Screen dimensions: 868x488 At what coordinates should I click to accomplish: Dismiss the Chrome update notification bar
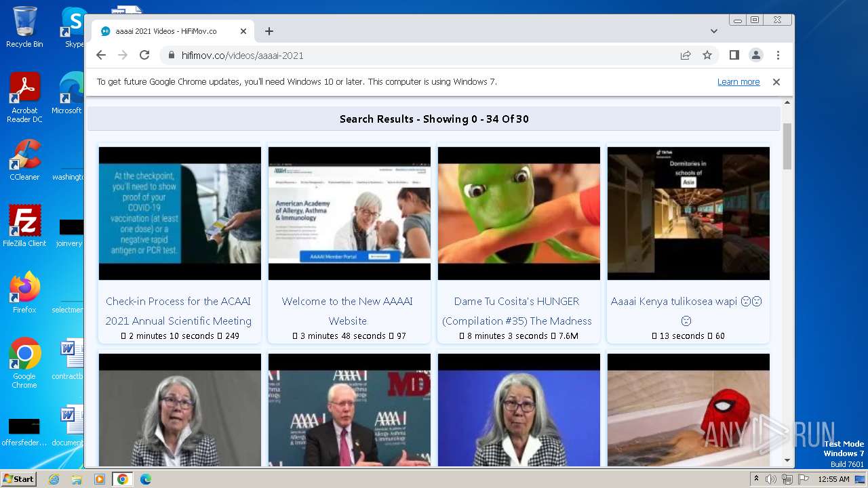[776, 82]
